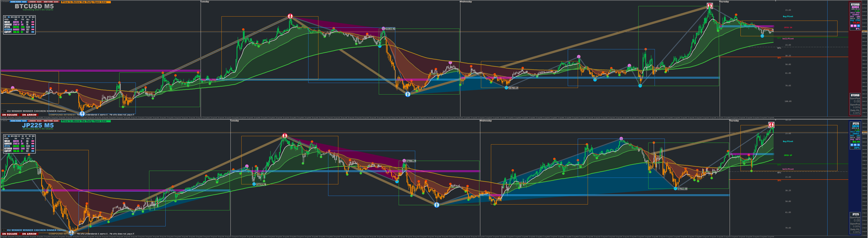Click the blue 15 box in BTCUSD info panel
868x238 pixels.
859,26
